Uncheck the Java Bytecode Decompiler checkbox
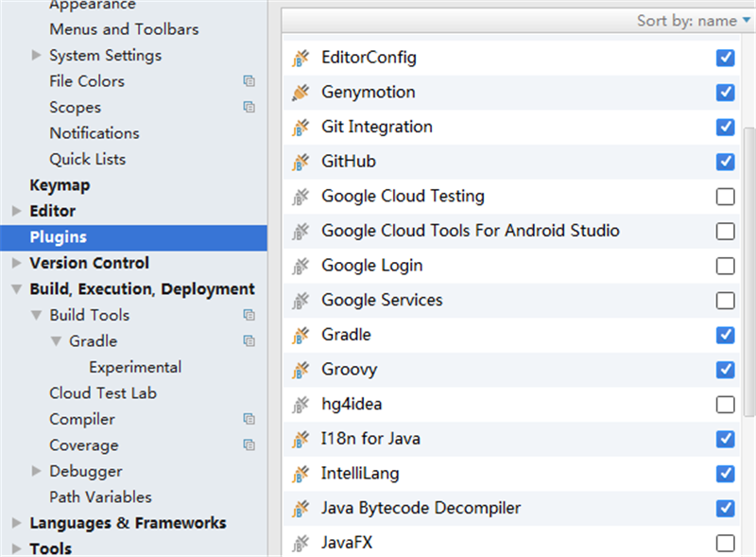The image size is (756, 557). coord(725,508)
